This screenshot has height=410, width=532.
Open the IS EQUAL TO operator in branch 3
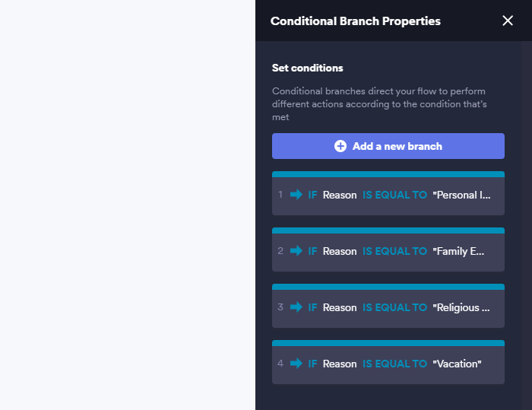[394, 307]
